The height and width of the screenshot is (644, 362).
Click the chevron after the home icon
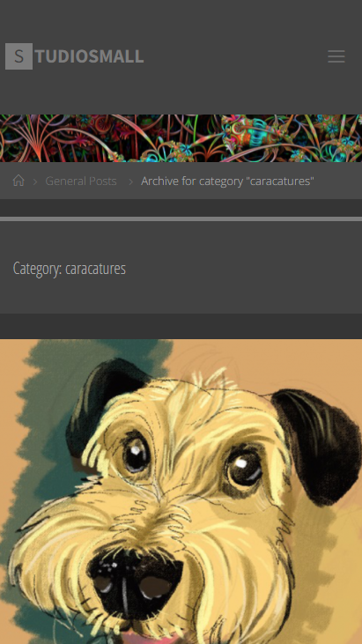point(35,181)
